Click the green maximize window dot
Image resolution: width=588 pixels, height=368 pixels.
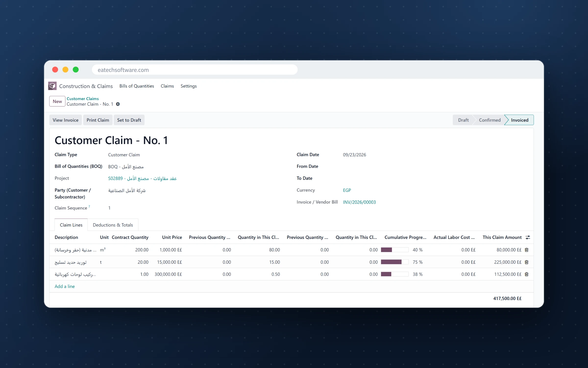click(x=76, y=70)
